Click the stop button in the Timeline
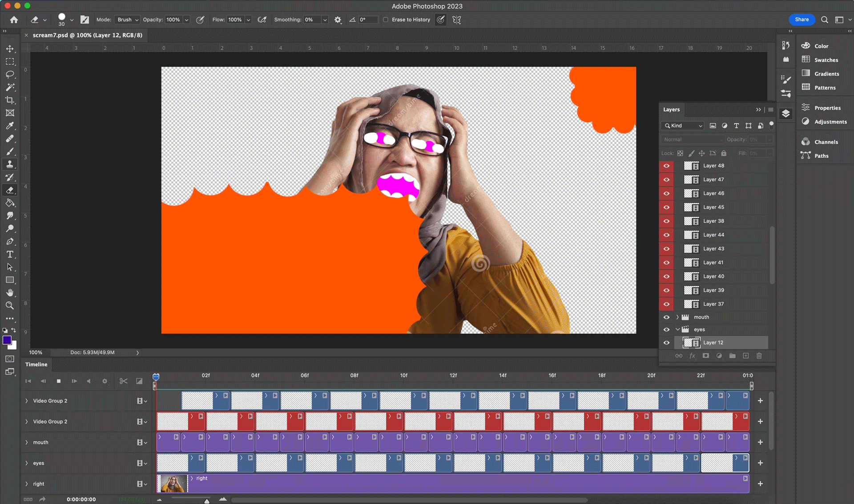 coord(59,381)
